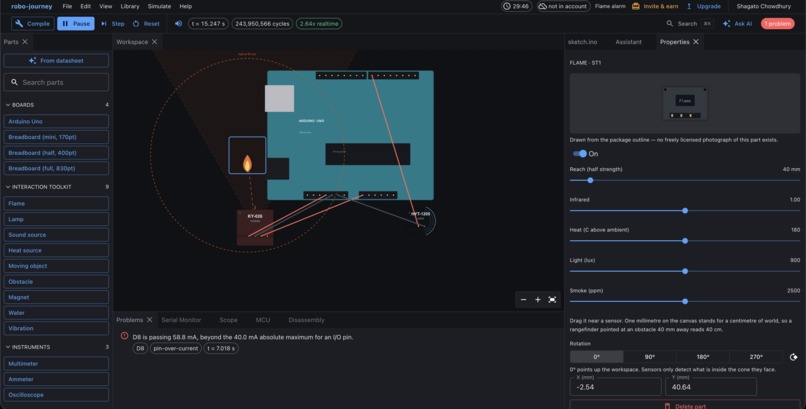Focus the Search parts field
This screenshot has width=806, height=409.
(56, 82)
